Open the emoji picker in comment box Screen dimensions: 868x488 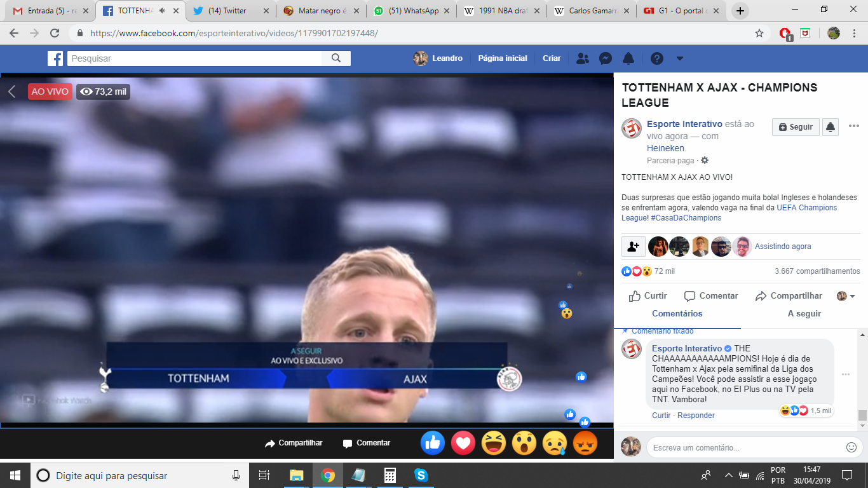click(x=851, y=447)
